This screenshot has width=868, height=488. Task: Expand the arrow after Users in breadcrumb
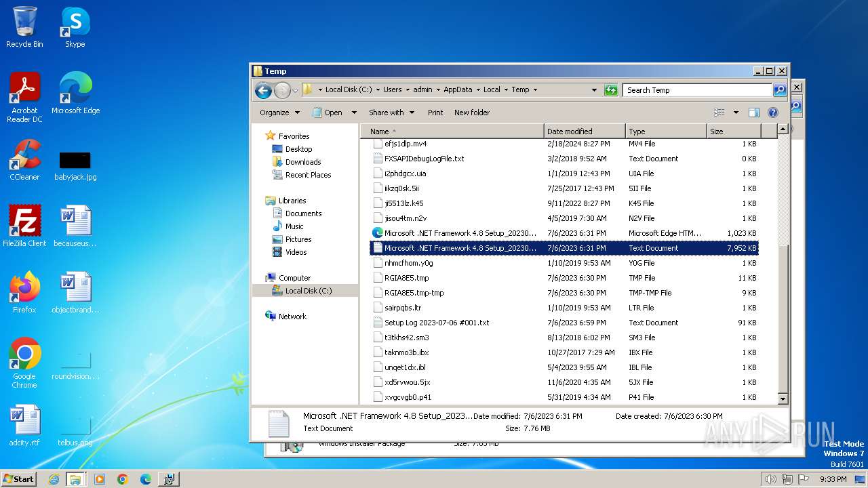[408, 89]
